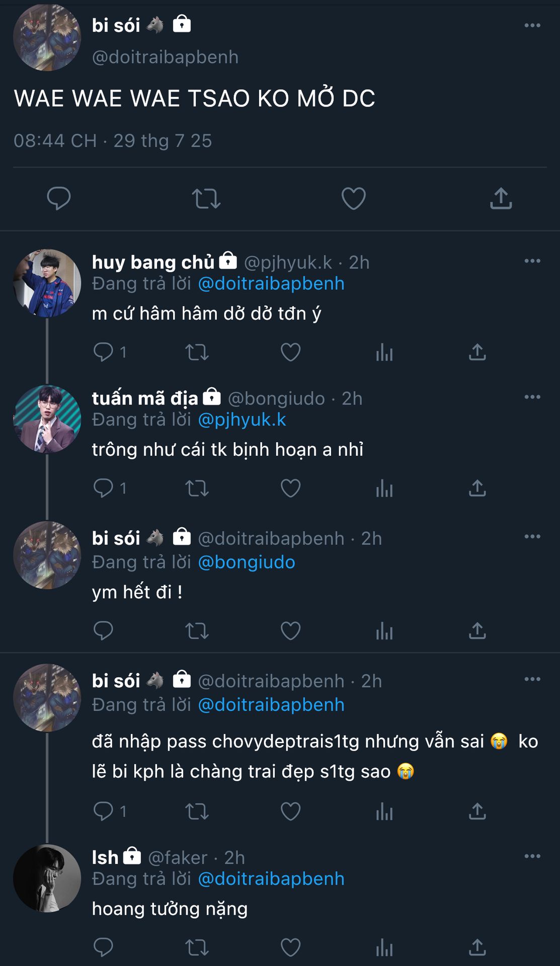Image resolution: width=560 pixels, height=966 pixels.
Task: View analytics for the chovydeptrais1tg tweet
Action: pos(384,811)
